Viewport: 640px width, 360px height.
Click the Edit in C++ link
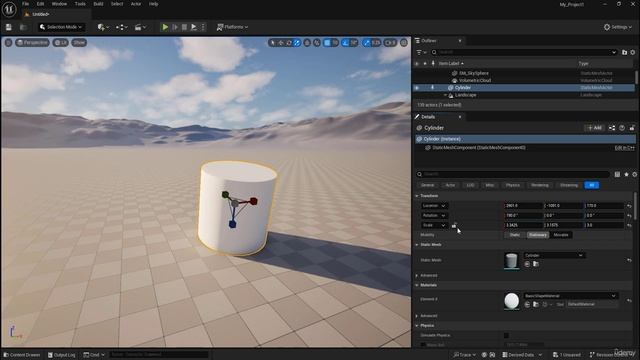point(624,148)
